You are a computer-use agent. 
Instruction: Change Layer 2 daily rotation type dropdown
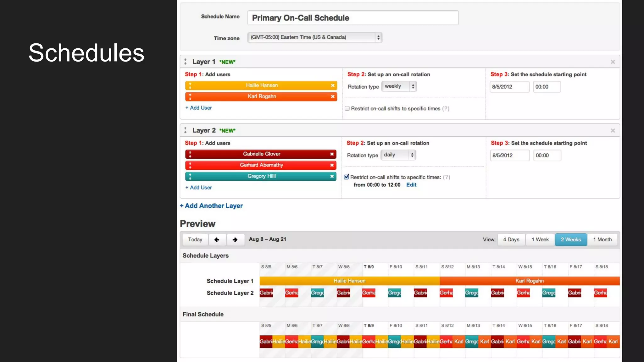click(x=398, y=155)
